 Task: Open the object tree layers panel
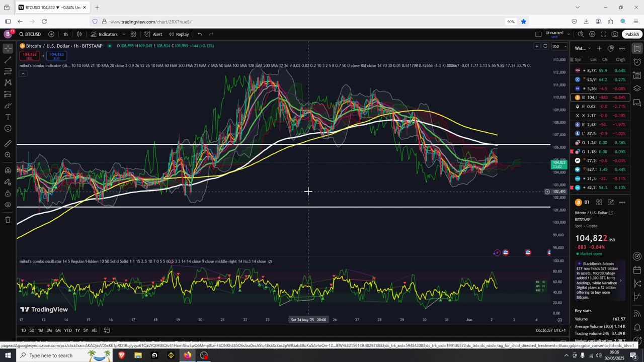[637, 89]
